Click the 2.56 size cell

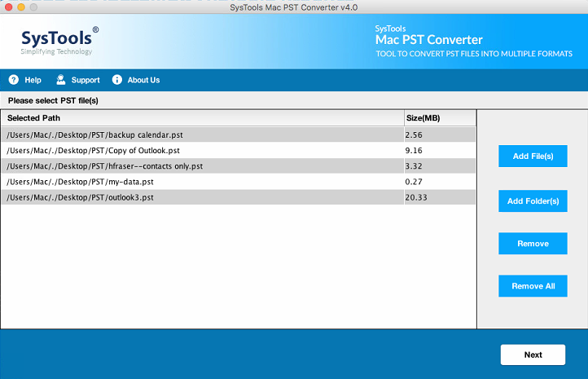pos(440,134)
